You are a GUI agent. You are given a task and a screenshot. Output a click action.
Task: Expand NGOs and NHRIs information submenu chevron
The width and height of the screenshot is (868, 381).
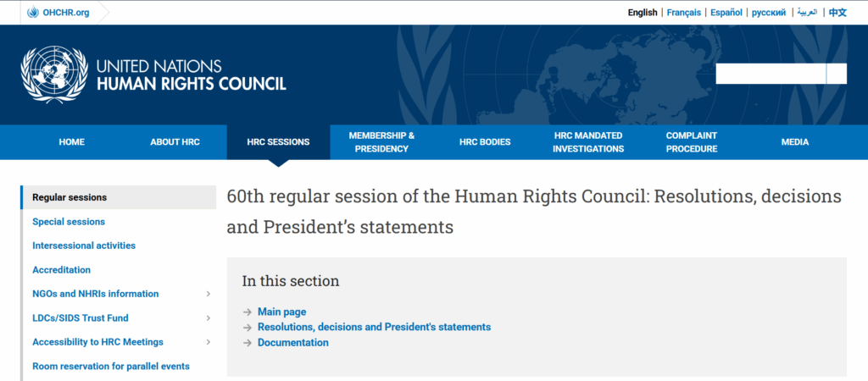point(209,294)
